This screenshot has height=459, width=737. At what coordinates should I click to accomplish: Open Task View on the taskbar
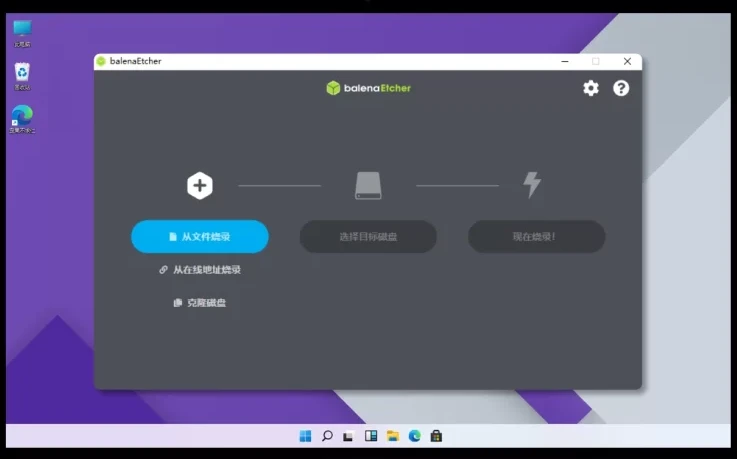point(348,436)
